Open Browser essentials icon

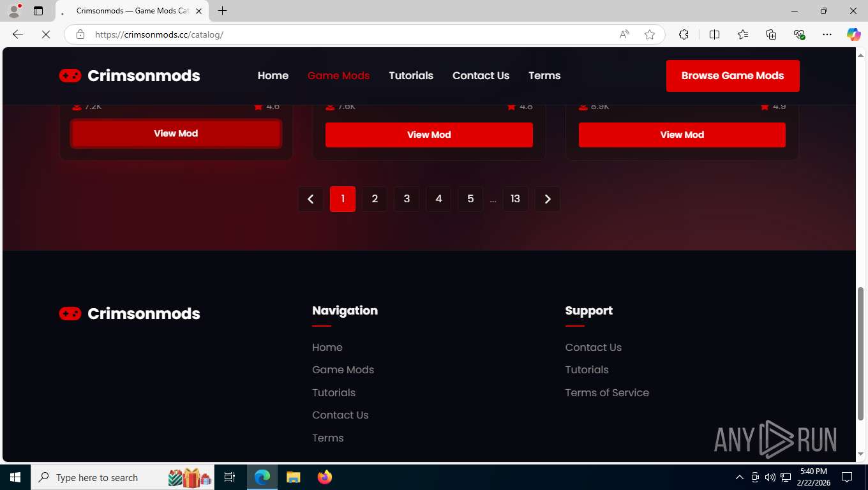click(799, 34)
